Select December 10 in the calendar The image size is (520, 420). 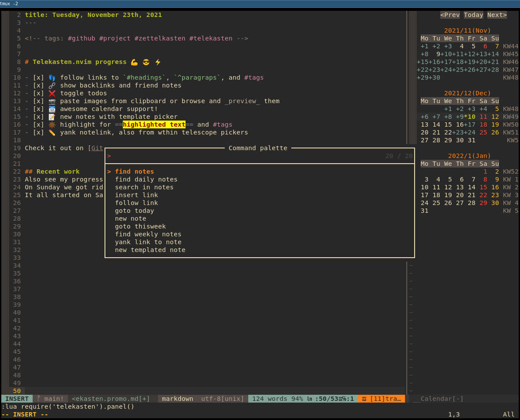point(471,117)
